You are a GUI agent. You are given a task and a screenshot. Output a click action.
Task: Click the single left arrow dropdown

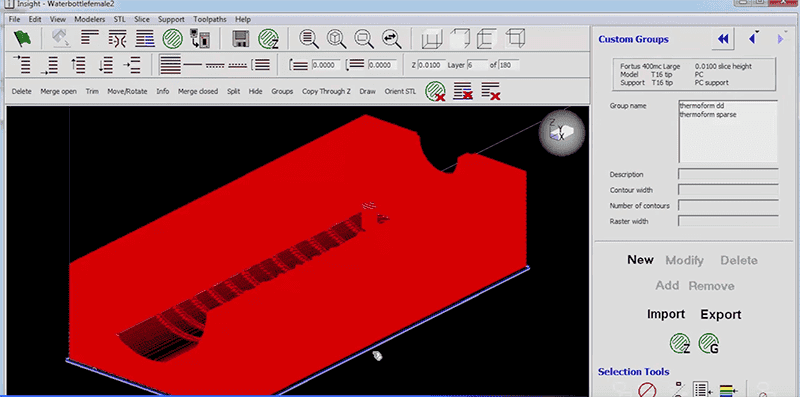[x=753, y=39]
